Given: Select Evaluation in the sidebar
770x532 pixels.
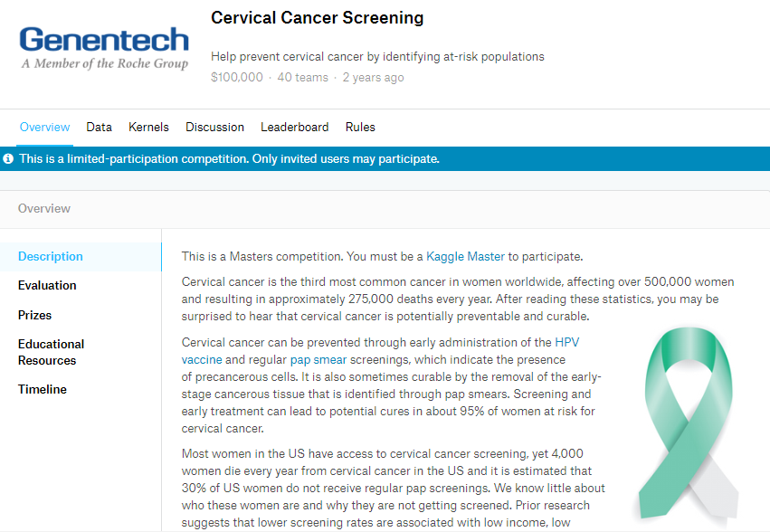Looking at the screenshot, I should coord(47,285).
